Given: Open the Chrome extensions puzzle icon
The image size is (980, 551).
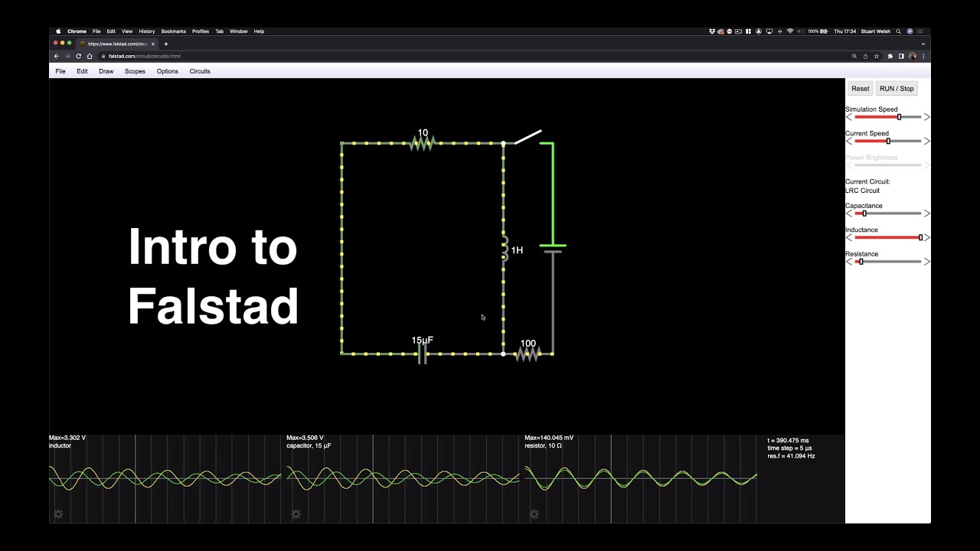Looking at the screenshot, I should 890,56.
